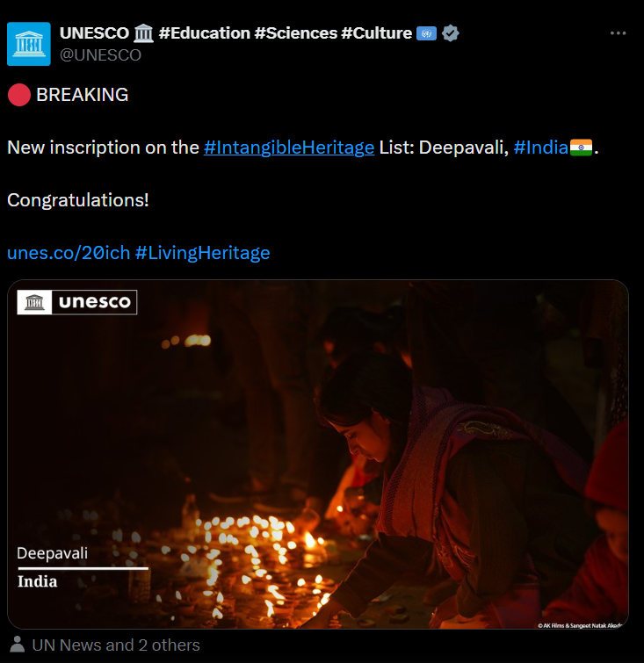
Task: Click the AK Films photo credit text
Action: point(580,625)
